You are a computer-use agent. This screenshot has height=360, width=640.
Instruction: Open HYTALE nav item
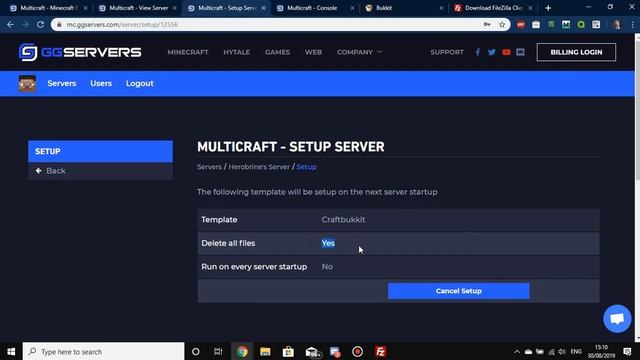(237, 52)
